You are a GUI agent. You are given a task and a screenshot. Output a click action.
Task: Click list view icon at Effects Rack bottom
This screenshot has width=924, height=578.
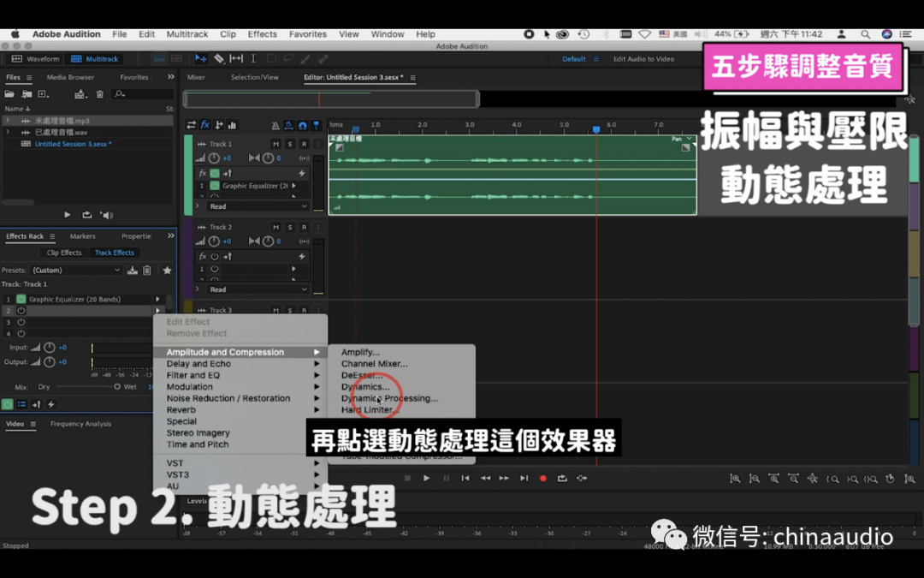21,404
